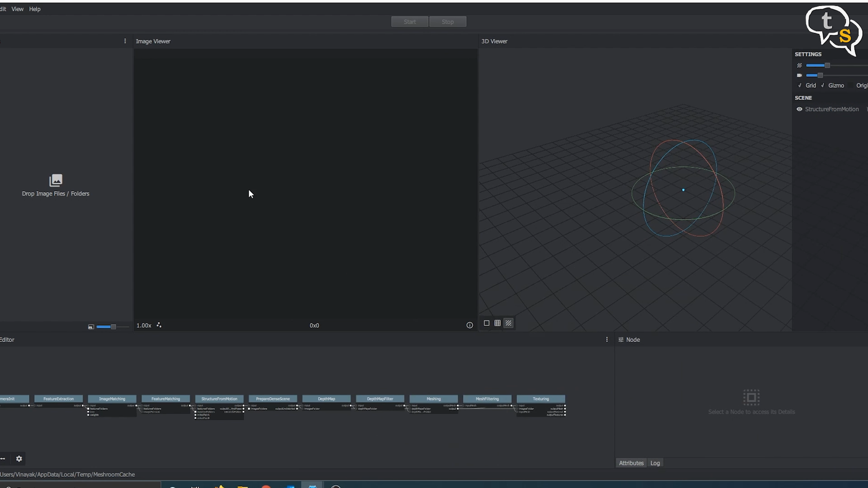Click the 1.00x zoom label in Image Viewer
Screen dimensions: 868x488
(x=144, y=325)
